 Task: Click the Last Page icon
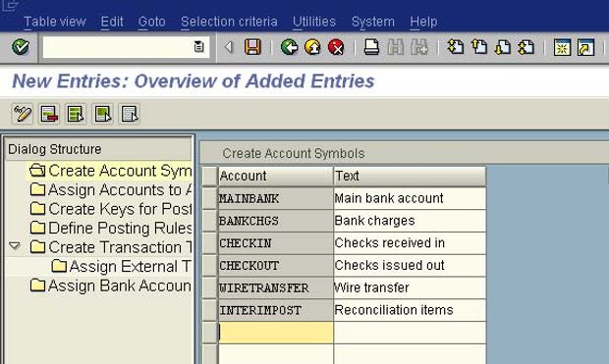click(526, 47)
